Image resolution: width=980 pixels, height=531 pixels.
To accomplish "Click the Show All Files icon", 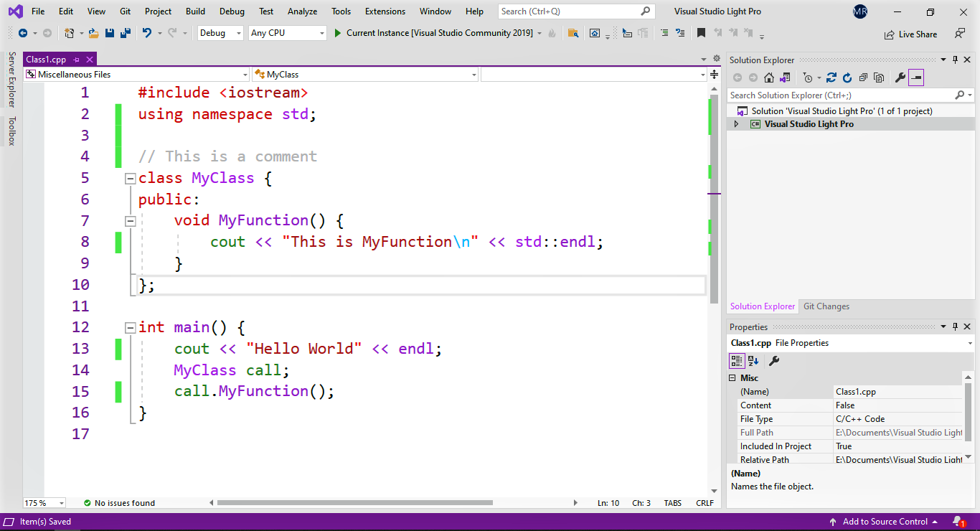I will 878,77.
